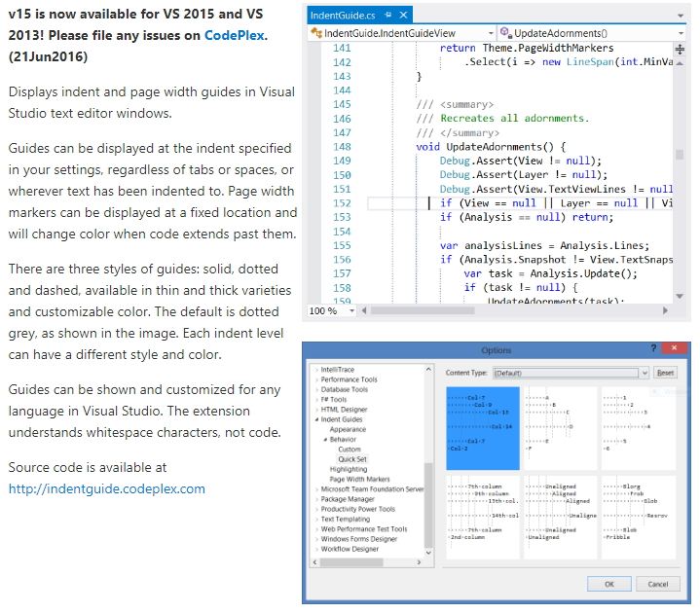Select Page Width Markers in options tree
Image resolution: width=700 pixels, height=613 pixels.
tap(359, 479)
